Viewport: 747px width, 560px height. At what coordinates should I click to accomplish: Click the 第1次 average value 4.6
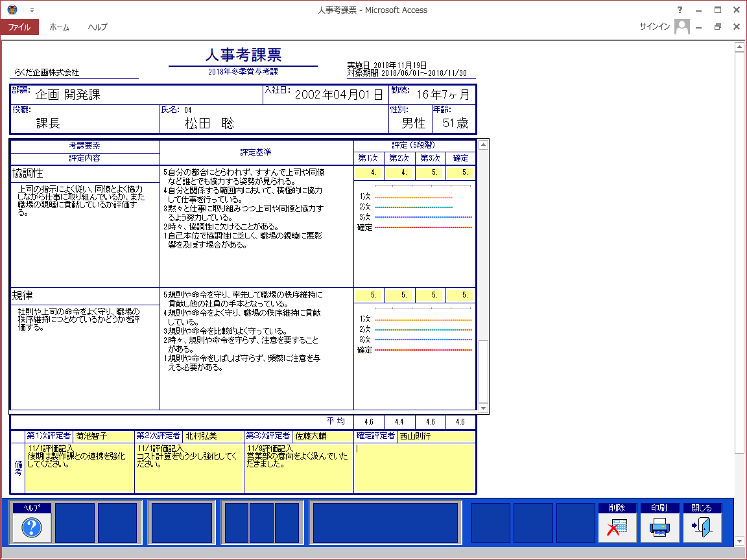[x=369, y=422]
